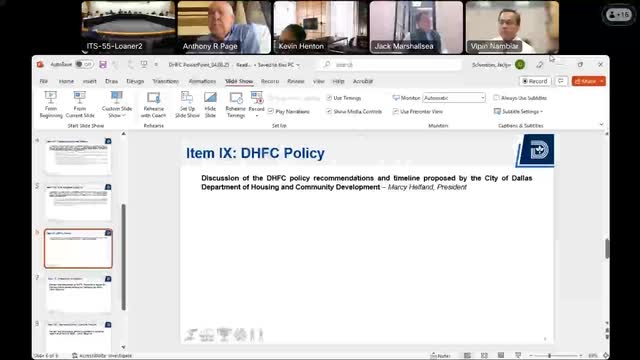This screenshot has width=640, height=360.
Task: Expand the Subtitle Settings dropdown
Action: pyautogui.click(x=518, y=111)
